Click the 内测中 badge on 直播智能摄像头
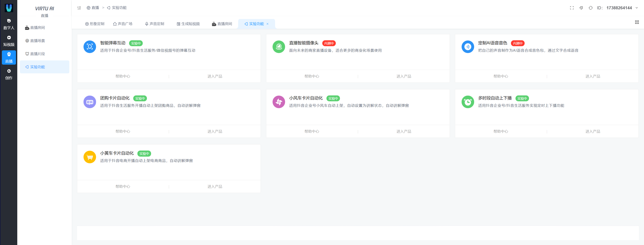The height and width of the screenshot is (245, 644). 329,43
